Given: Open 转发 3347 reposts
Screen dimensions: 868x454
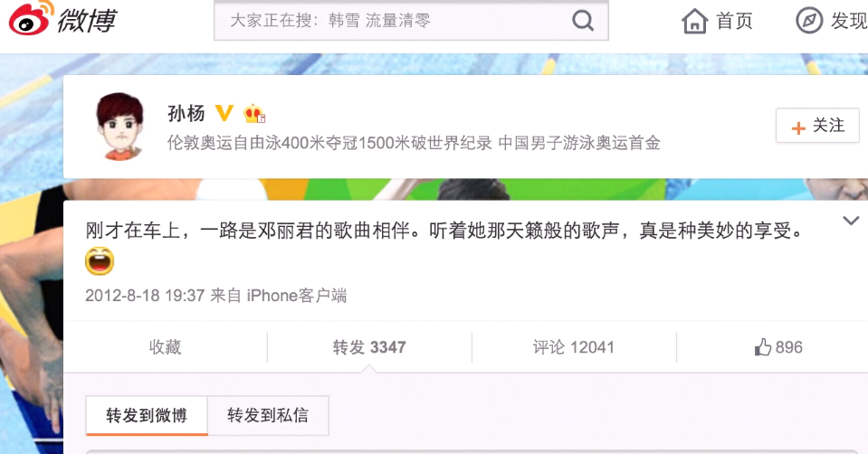Looking at the screenshot, I should coord(369,347).
